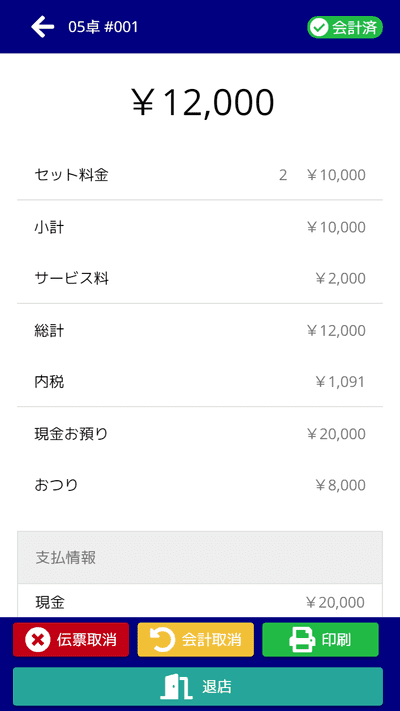Click the printer icon on 印刷
This screenshot has width=400, height=711.
click(x=302, y=640)
